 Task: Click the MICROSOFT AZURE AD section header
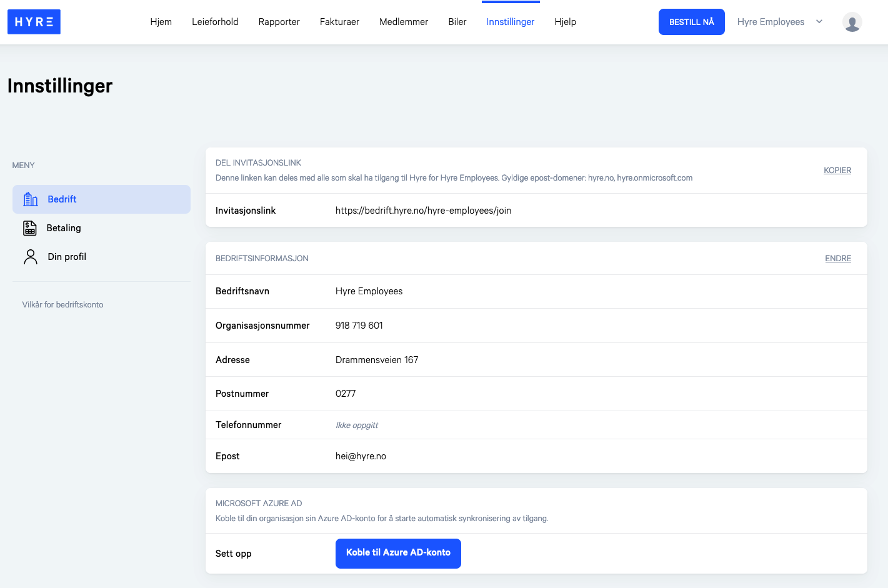tap(259, 504)
